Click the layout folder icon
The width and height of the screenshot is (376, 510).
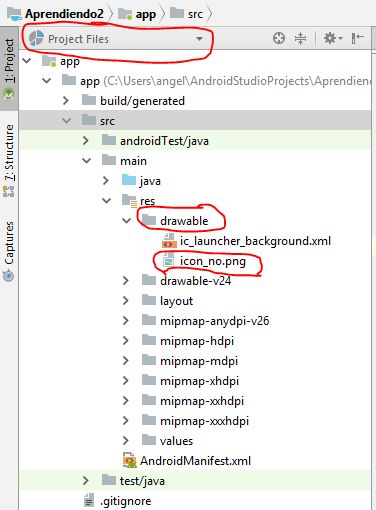click(149, 300)
